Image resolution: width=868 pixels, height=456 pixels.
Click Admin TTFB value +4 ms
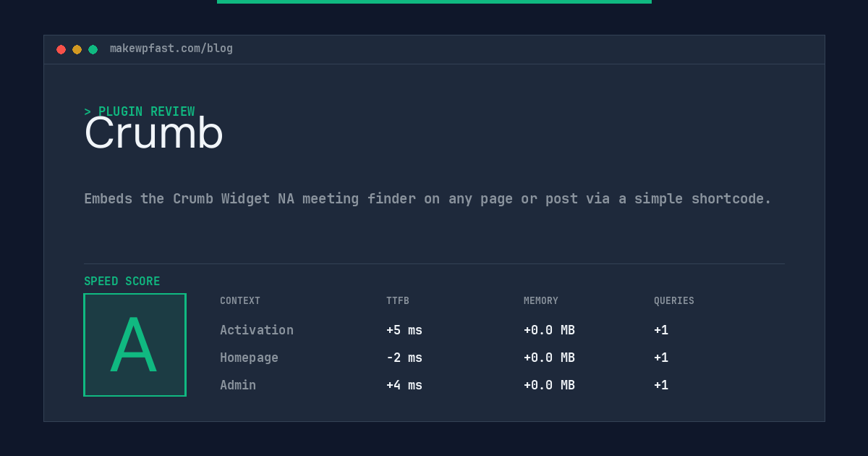tap(404, 385)
